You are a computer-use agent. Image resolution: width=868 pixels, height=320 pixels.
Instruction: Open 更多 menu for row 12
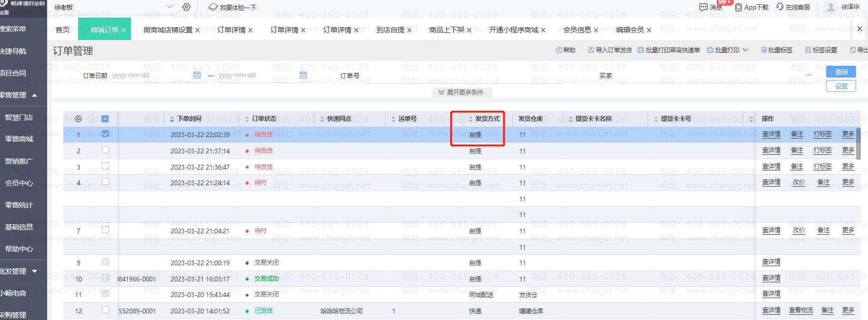pyautogui.click(x=848, y=310)
